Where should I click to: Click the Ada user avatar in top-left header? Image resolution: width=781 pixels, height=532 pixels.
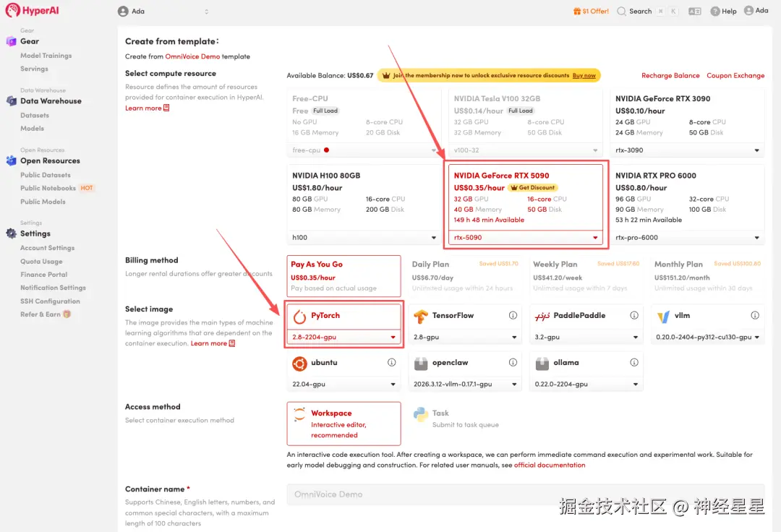click(x=123, y=12)
